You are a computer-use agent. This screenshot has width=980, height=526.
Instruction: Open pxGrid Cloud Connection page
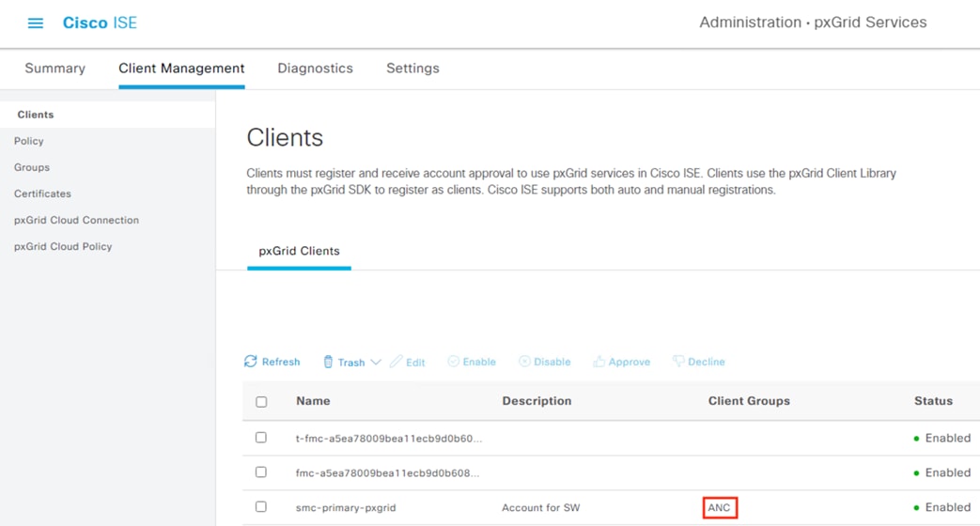pyautogui.click(x=76, y=220)
